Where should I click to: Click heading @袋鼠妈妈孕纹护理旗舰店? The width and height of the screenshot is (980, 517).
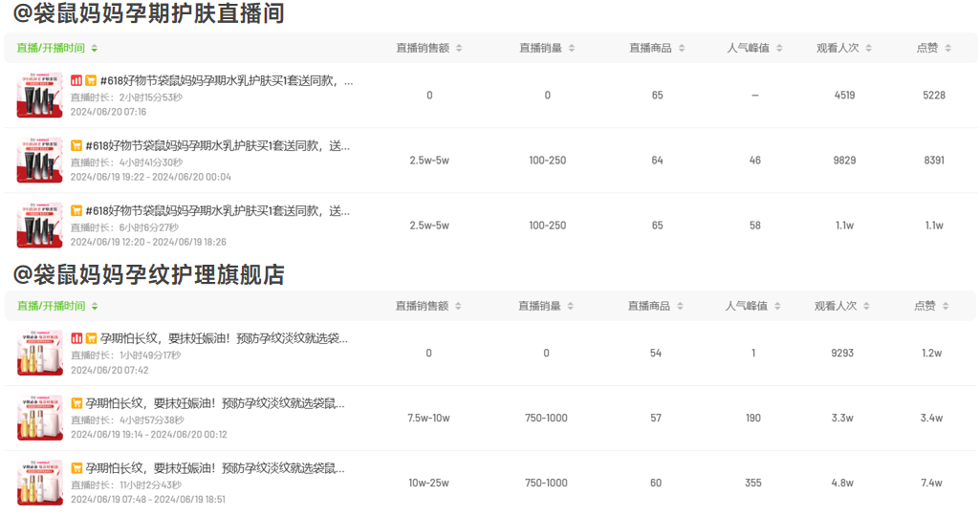[x=149, y=274]
